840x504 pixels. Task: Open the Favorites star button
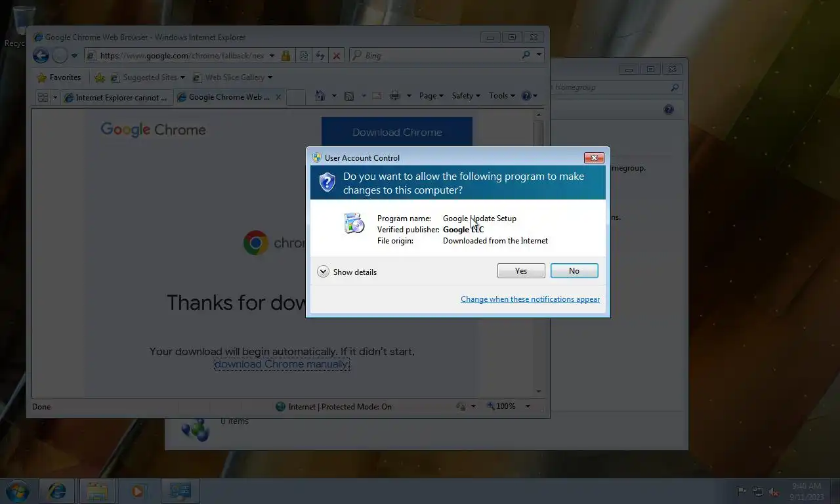click(x=59, y=77)
